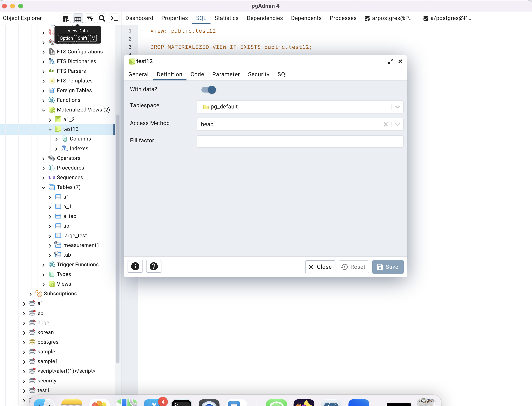Click inside the Fill factor field
This screenshot has width=532, height=406.
click(300, 142)
